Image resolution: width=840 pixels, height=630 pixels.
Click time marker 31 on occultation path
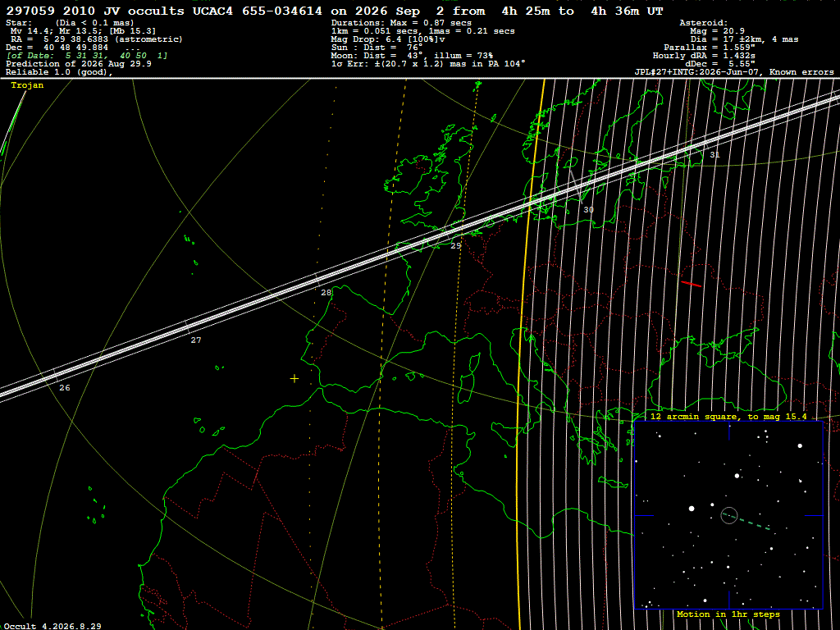(714, 155)
